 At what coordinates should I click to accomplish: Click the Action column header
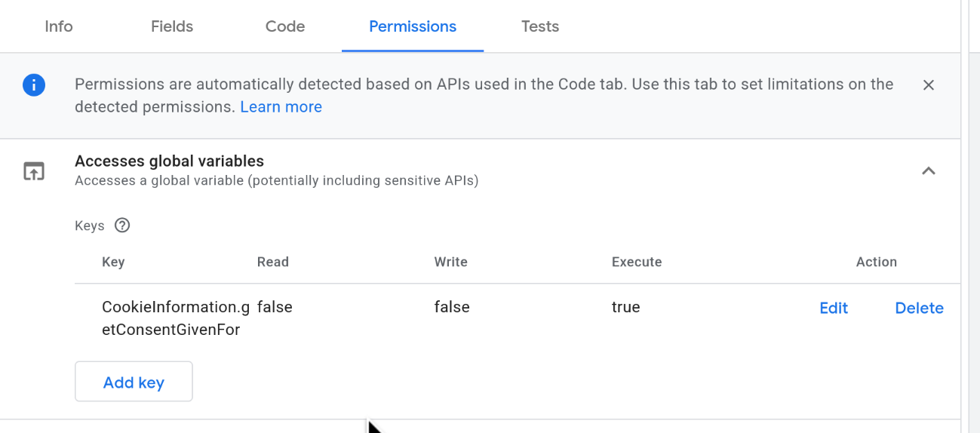tap(877, 262)
